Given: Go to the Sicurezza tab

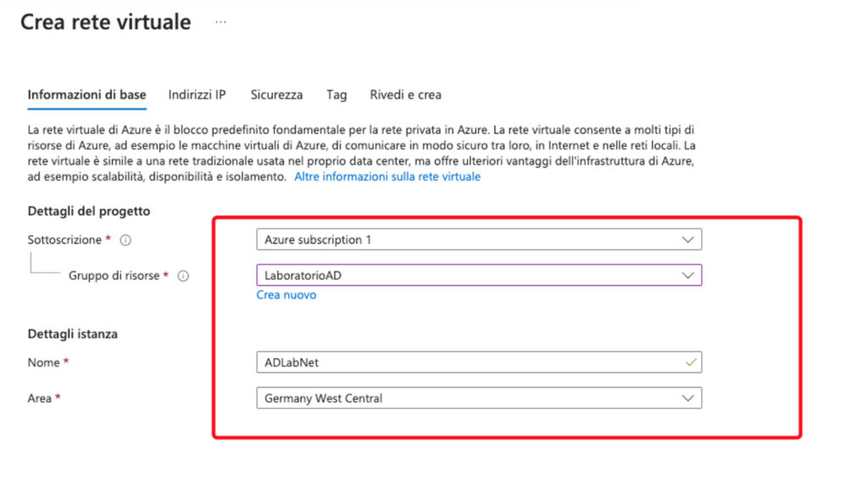Looking at the screenshot, I should [x=275, y=95].
